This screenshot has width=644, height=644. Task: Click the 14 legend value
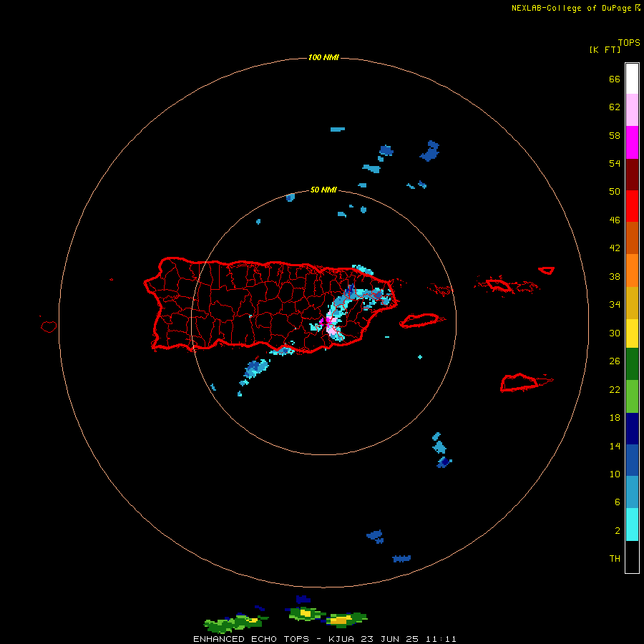point(615,446)
